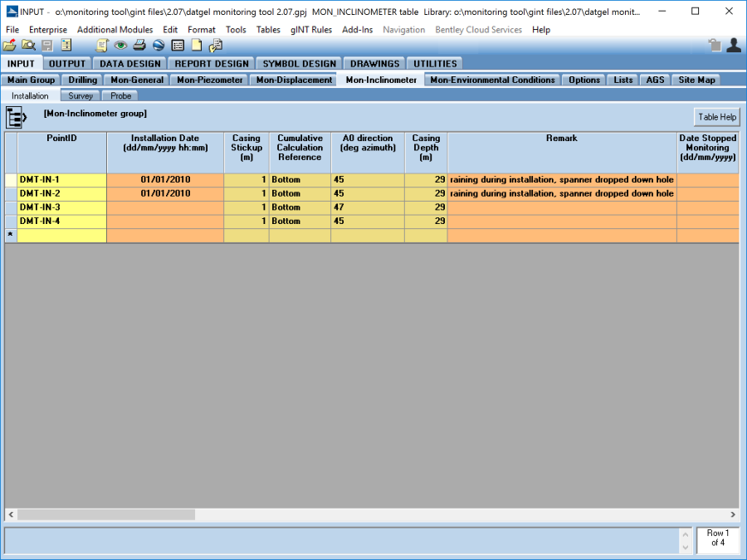Click the blank yellow page icon

[x=197, y=46]
